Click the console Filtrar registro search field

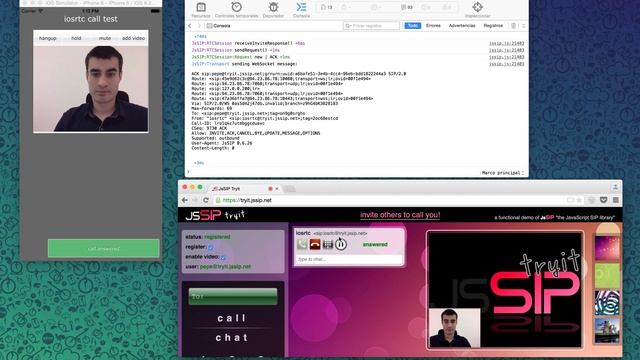[x=371, y=26]
